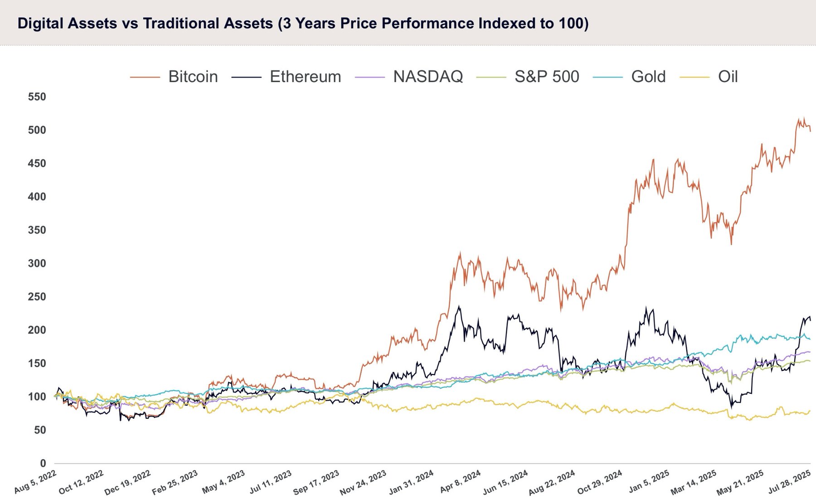Image resolution: width=816 pixels, height=504 pixels.
Task: Select the Jul 28, 2025 axis date
Action: coord(789,482)
